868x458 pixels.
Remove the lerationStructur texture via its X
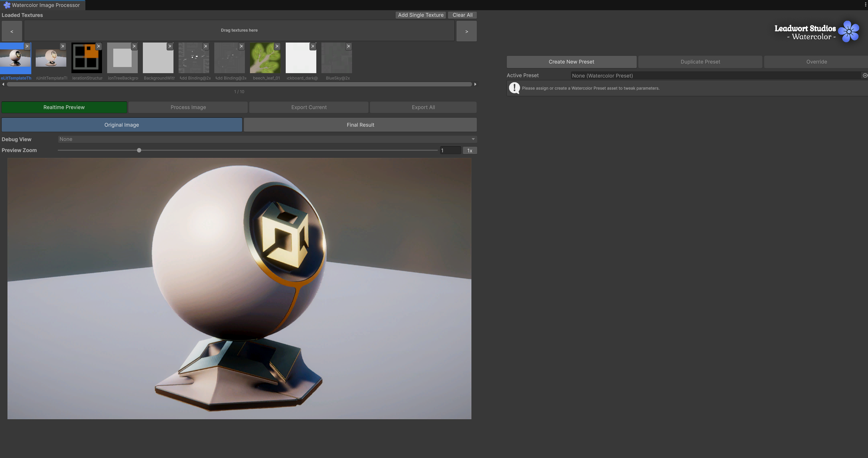pyautogui.click(x=99, y=46)
